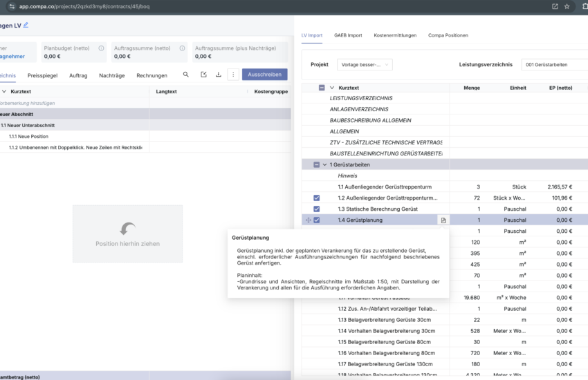The width and height of the screenshot is (588, 380).
Task: Click the Kostengruppe column header
Action: 270,91
